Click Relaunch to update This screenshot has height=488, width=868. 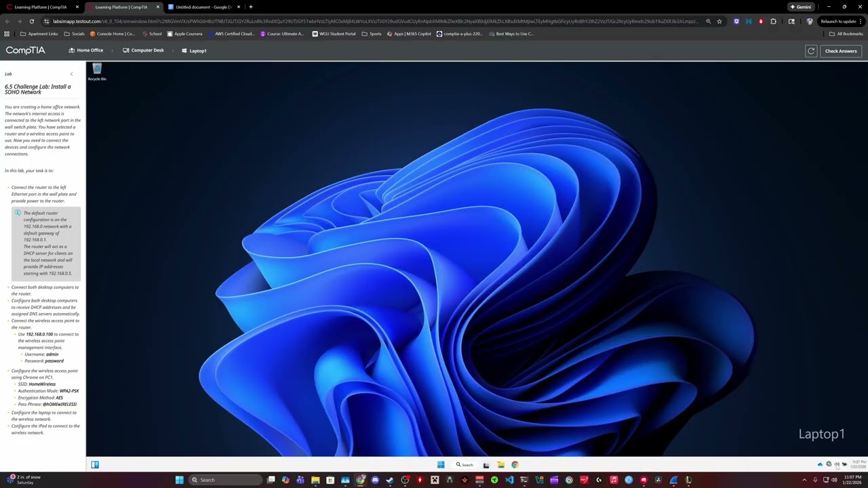(x=839, y=21)
